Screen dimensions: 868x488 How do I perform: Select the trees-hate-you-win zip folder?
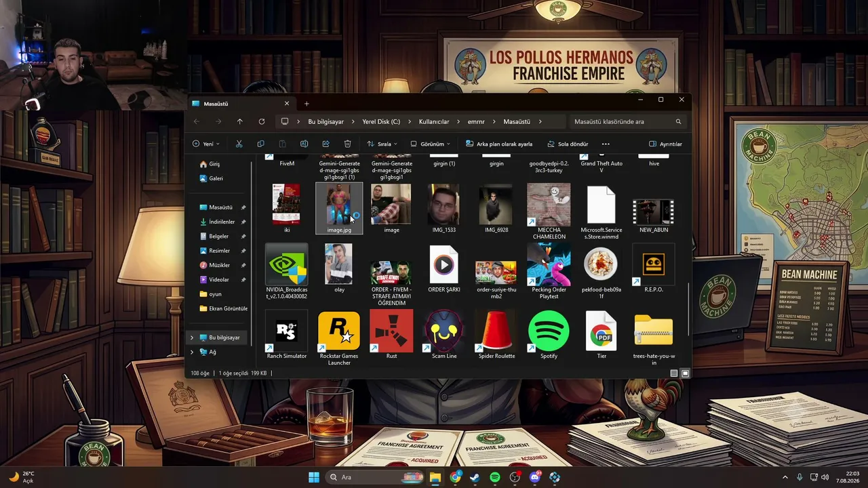654,338
